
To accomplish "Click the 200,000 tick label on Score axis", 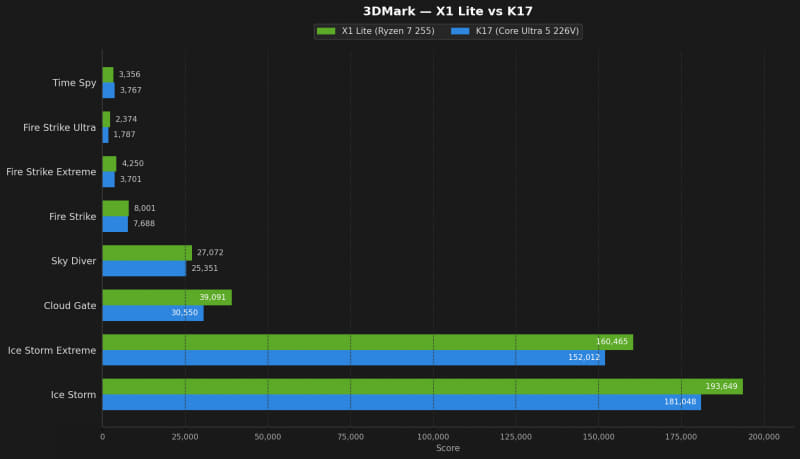I will [764, 437].
